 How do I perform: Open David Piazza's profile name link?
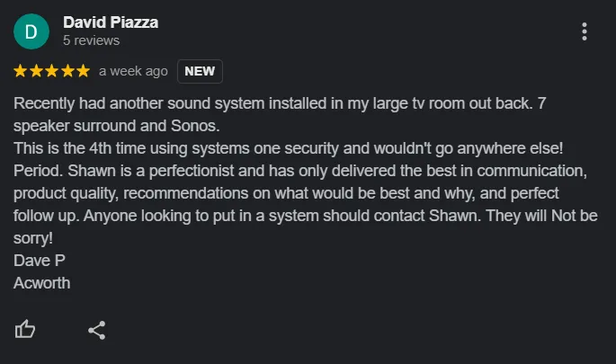click(x=111, y=22)
